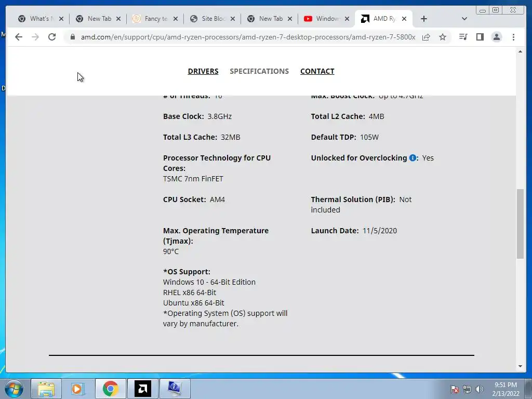Viewport: 532px width, 399px height.
Task: Expand the tab search chevron
Action: (x=464, y=19)
